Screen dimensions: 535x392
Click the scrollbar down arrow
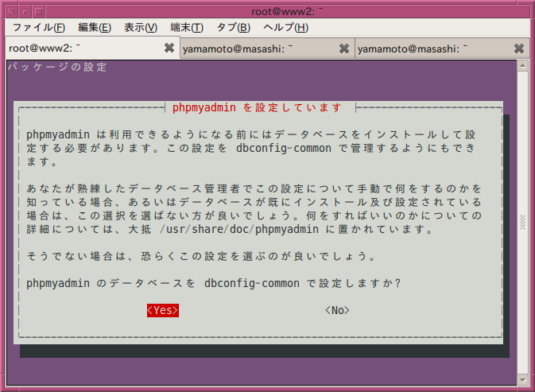522,379
